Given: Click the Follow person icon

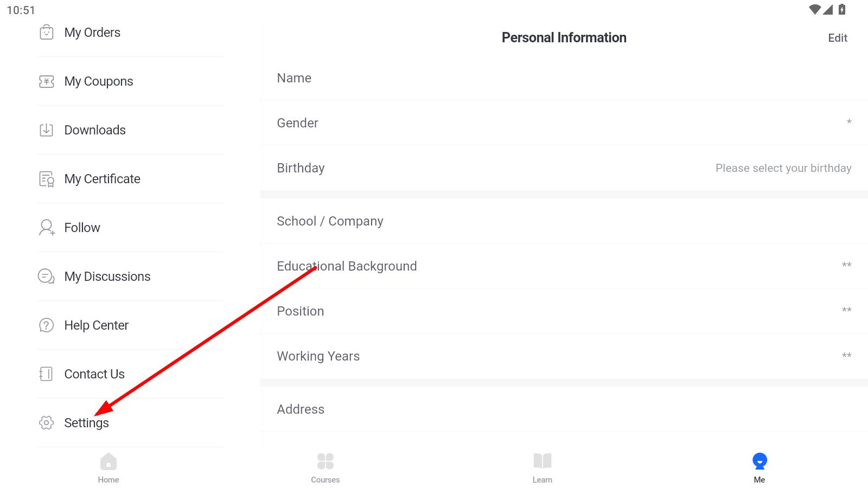Looking at the screenshot, I should (x=47, y=228).
